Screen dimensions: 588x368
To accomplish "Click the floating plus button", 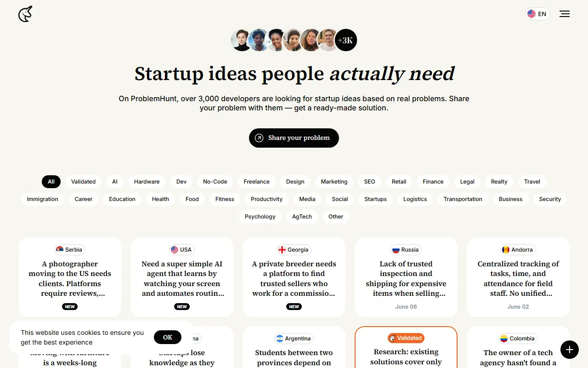I will tap(570, 350).
